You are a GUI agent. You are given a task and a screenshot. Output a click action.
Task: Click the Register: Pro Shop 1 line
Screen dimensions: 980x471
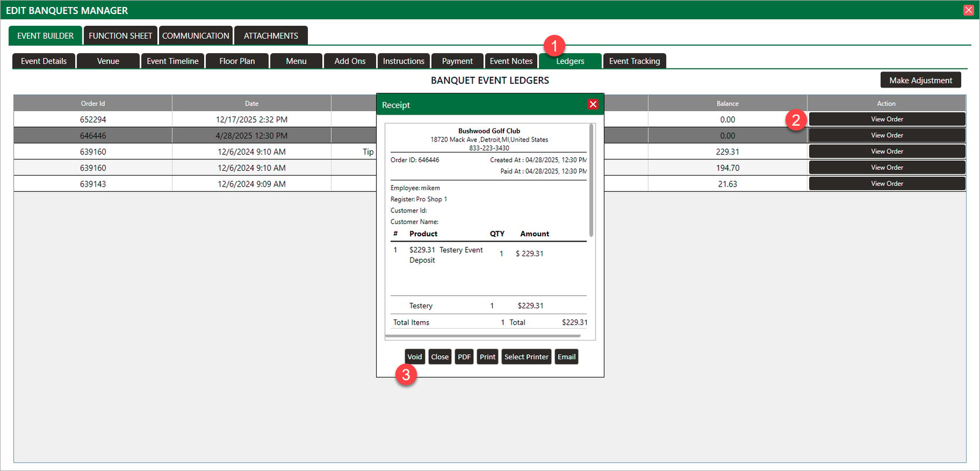[419, 199]
